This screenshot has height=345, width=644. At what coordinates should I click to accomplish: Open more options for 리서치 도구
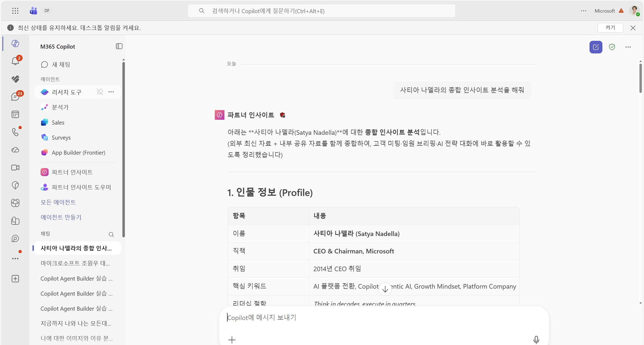click(111, 92)
